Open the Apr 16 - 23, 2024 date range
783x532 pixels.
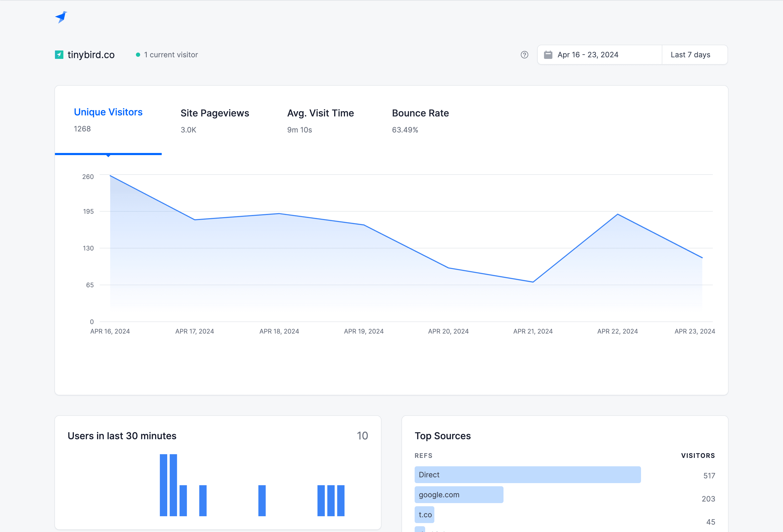pos(599,55)
